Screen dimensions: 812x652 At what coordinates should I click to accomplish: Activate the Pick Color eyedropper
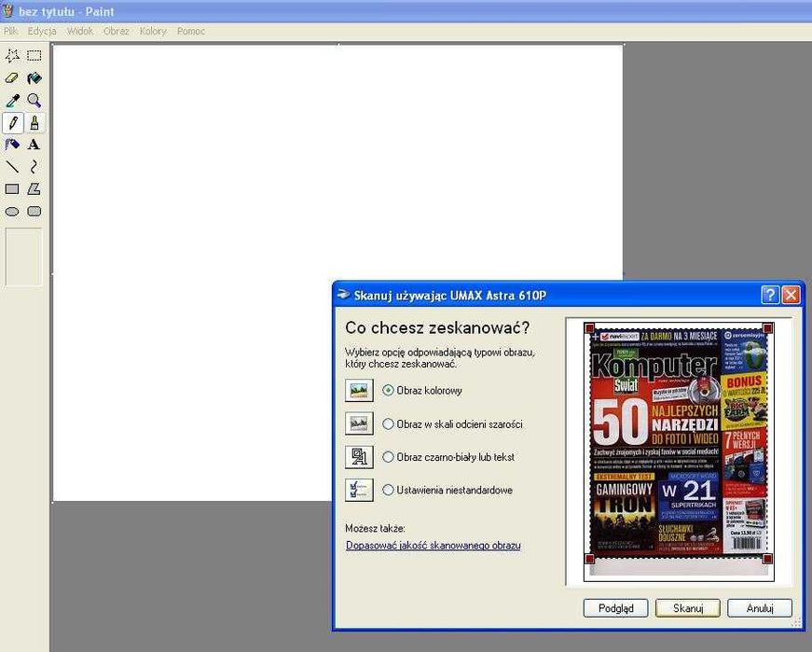click(x=12, y=101)
